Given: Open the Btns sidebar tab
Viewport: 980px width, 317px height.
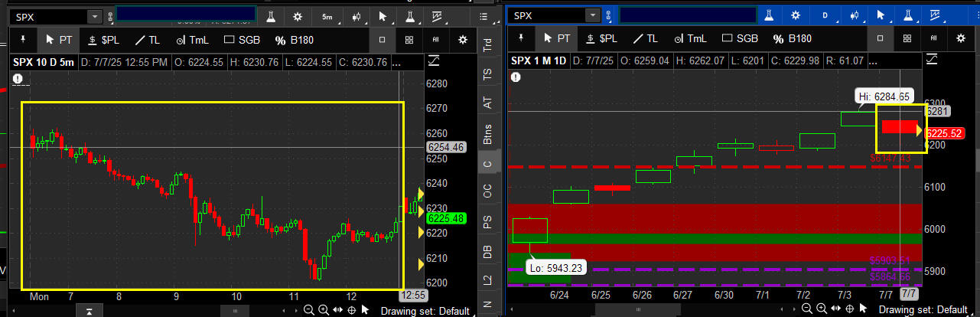Looking at the screenshot, I should pos(487,134).
